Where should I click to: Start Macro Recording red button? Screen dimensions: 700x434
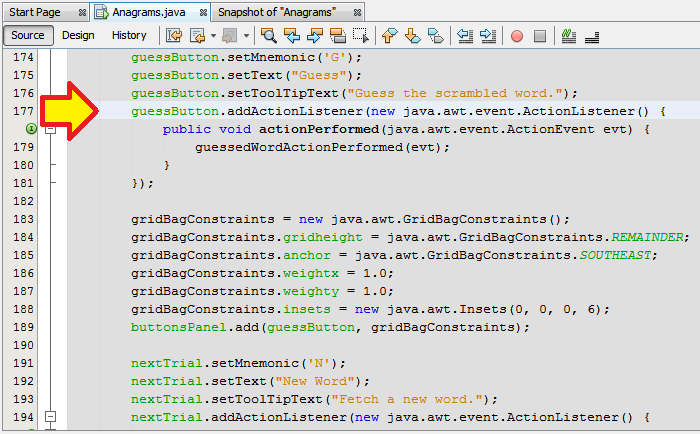pyautogui.click(x=517, y=36)
